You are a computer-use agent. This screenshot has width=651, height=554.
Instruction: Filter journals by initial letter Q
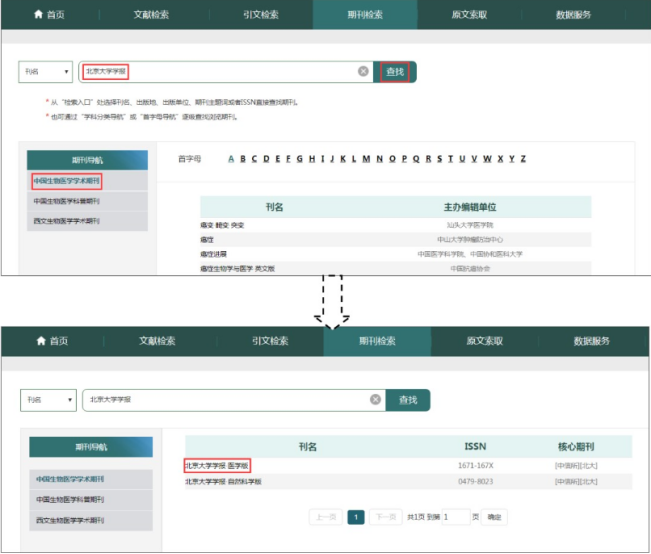click(416, 159)
